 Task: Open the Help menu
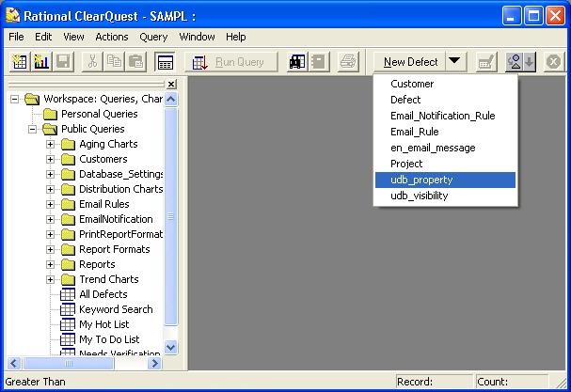[x=235, y=37]
